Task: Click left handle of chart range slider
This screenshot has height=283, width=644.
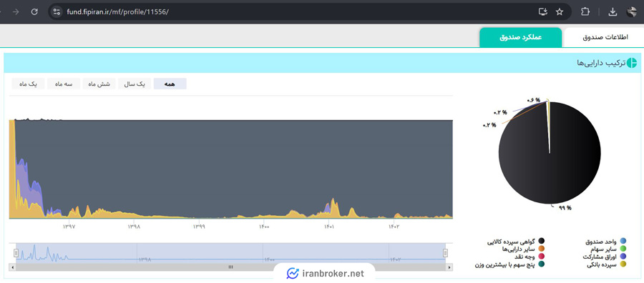Action: pos(16,253)
